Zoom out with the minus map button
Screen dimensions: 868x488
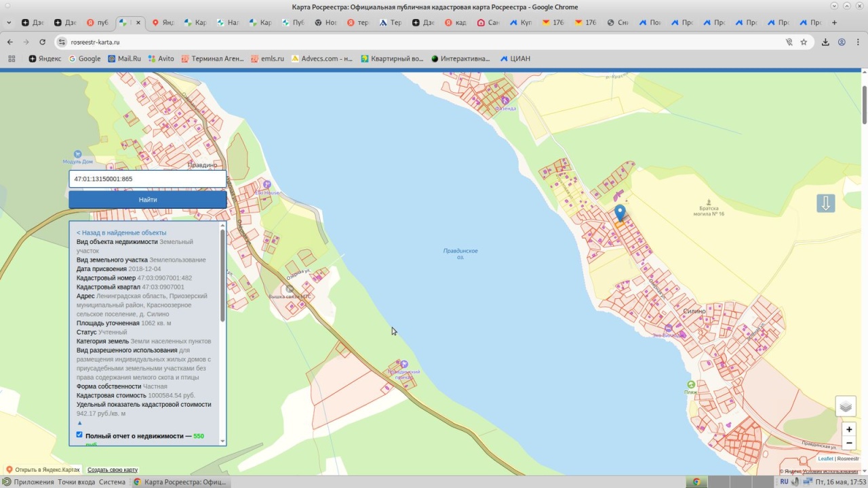click(x=849, y=443)
